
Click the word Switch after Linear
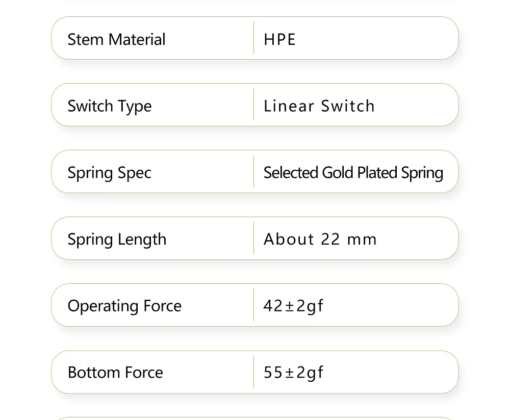click(348, 106)
